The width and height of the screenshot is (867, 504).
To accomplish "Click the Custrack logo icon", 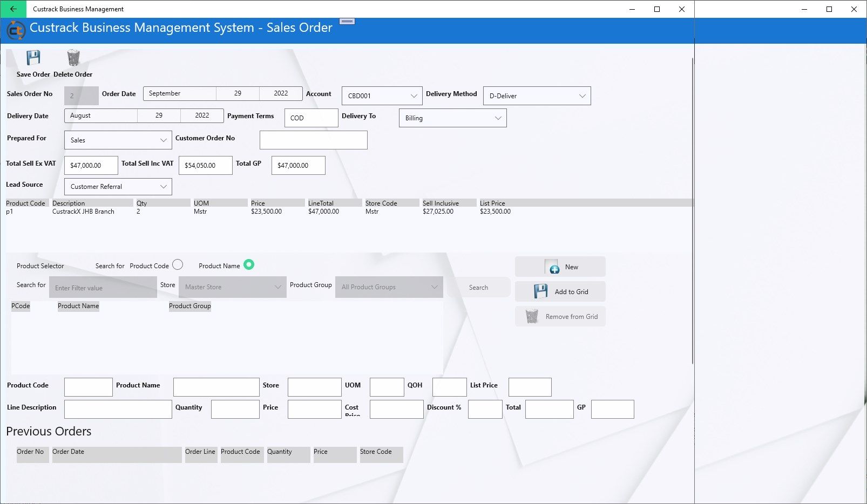I will (16, 30).
